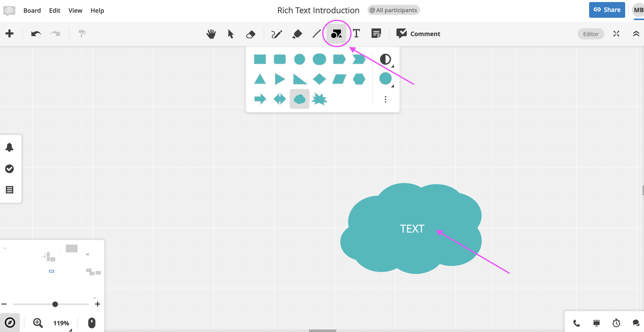Select the Sticky note tool
644x332 pixels.
tap(376, 34)
